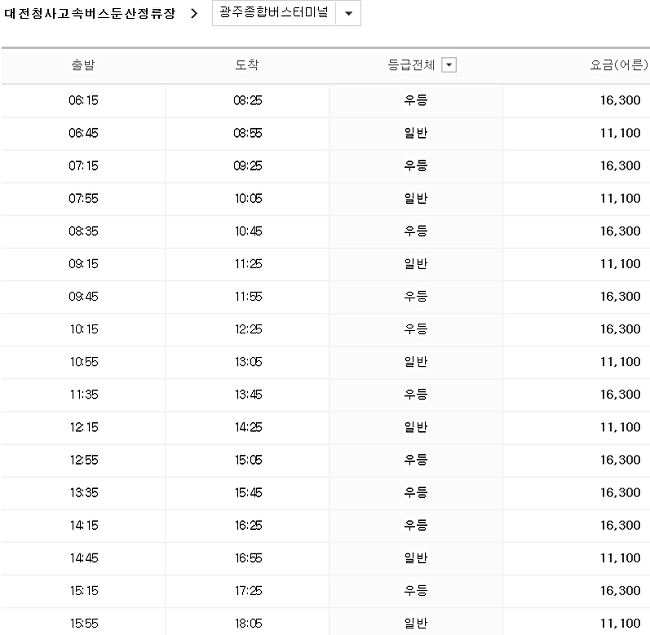This screenshot has height=635, width=650.
Task: Click 우등 grade in the 13:35 row
Action: tap(416, 493)
